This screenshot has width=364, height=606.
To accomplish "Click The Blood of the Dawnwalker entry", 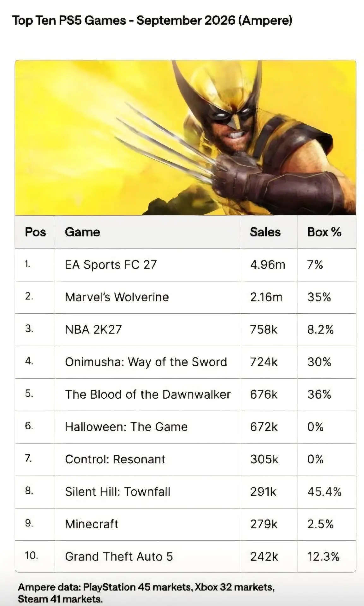I will coord(148,395).
